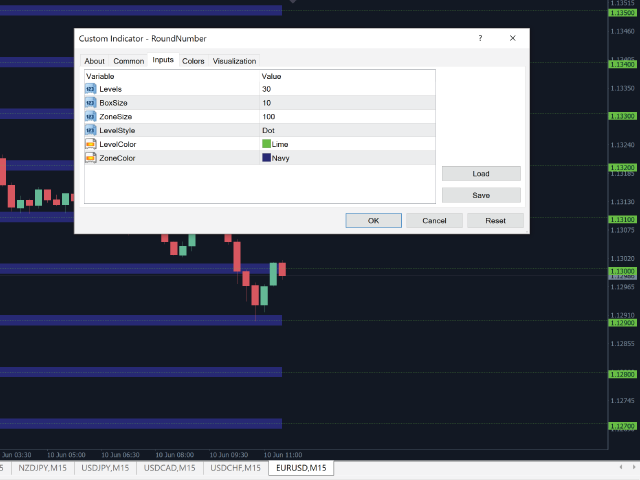Click the Navy color swatch
This screenshot has height=480, width=640.
pos(267,158)
